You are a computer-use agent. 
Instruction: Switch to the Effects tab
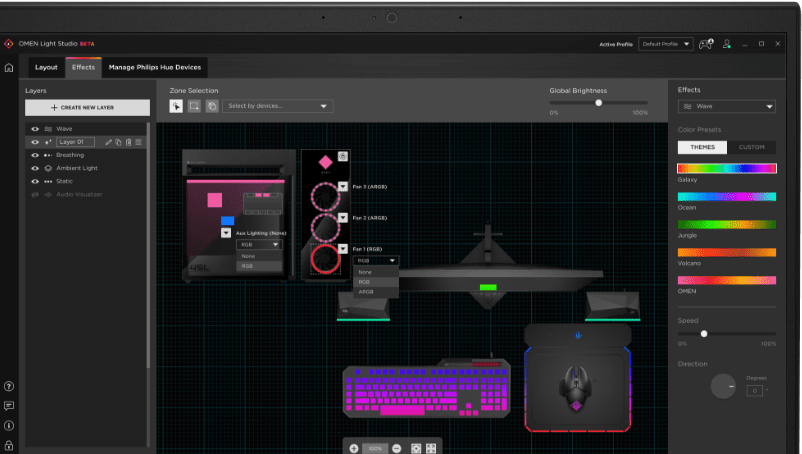tap(83, 67)
